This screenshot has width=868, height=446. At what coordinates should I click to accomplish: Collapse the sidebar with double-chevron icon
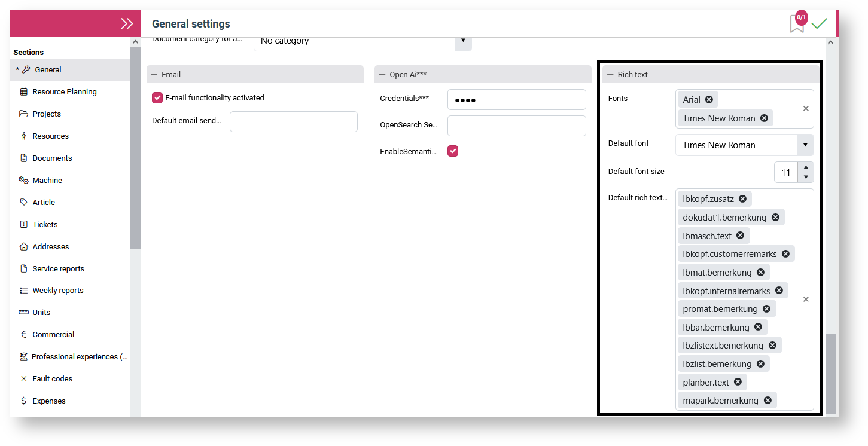pos(127,23)
